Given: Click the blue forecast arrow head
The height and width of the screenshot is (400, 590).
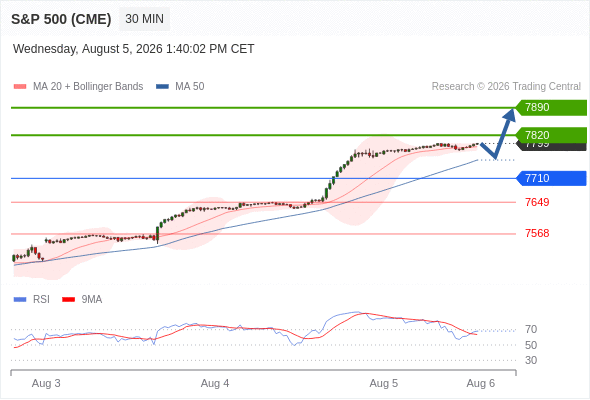Looking at the screenshot, I should 510,114.
